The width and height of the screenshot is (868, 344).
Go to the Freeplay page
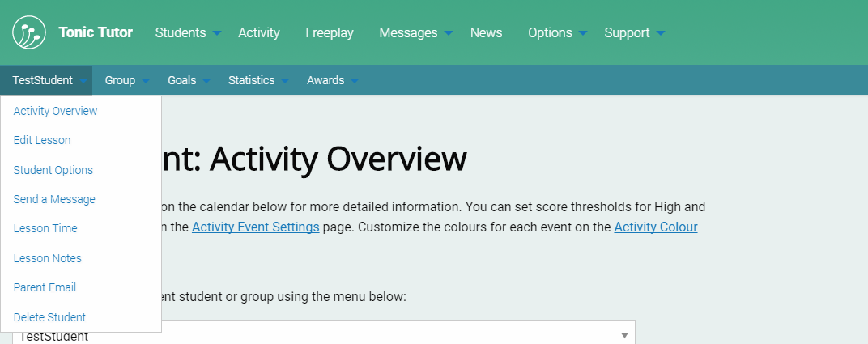329,32
